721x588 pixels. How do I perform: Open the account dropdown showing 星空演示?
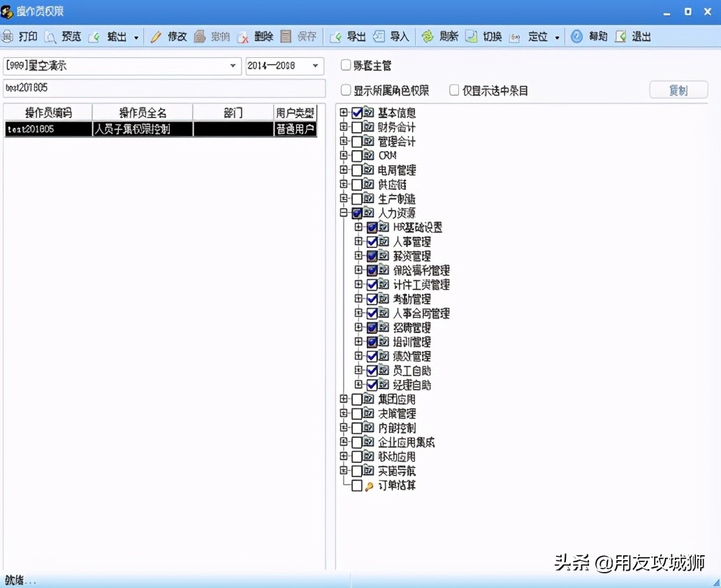point(231,66)
